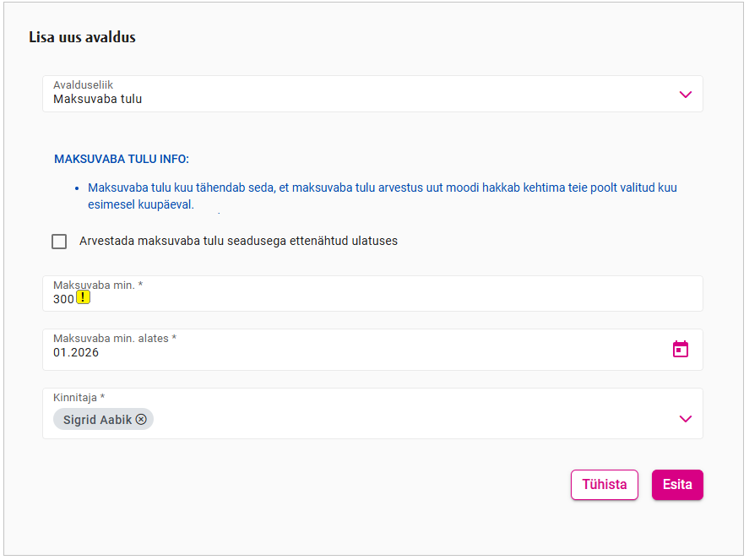This screenshot has width=749, height=560.
Task: Select the Sigrid Aabik chip
Action: click(x=97, y=420)
